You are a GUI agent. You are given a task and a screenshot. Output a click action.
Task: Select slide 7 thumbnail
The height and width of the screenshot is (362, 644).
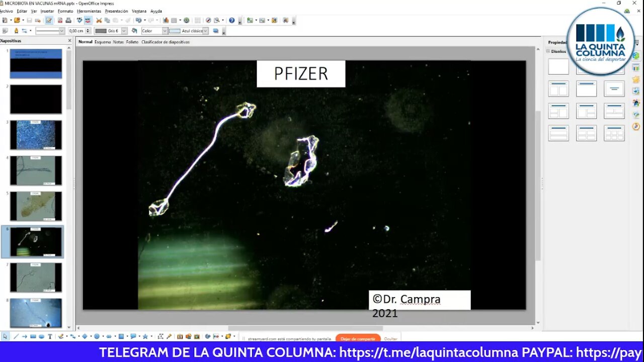pyautogui.click(x=36, y=278)
